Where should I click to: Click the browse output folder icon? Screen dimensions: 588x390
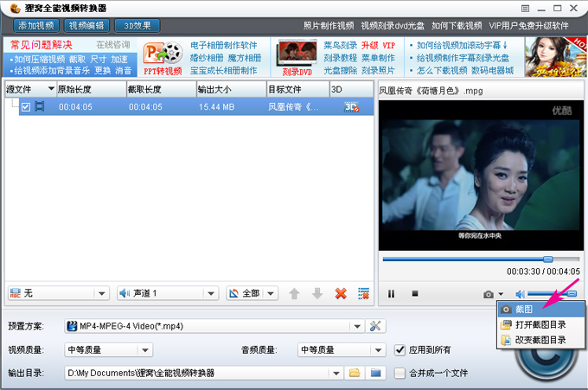pos(355,373)
